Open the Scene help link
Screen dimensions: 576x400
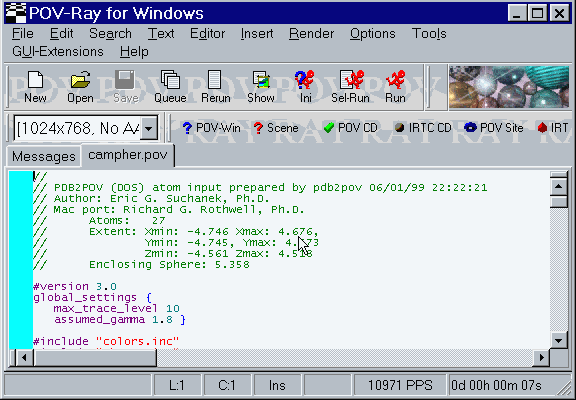coord(276,128)
